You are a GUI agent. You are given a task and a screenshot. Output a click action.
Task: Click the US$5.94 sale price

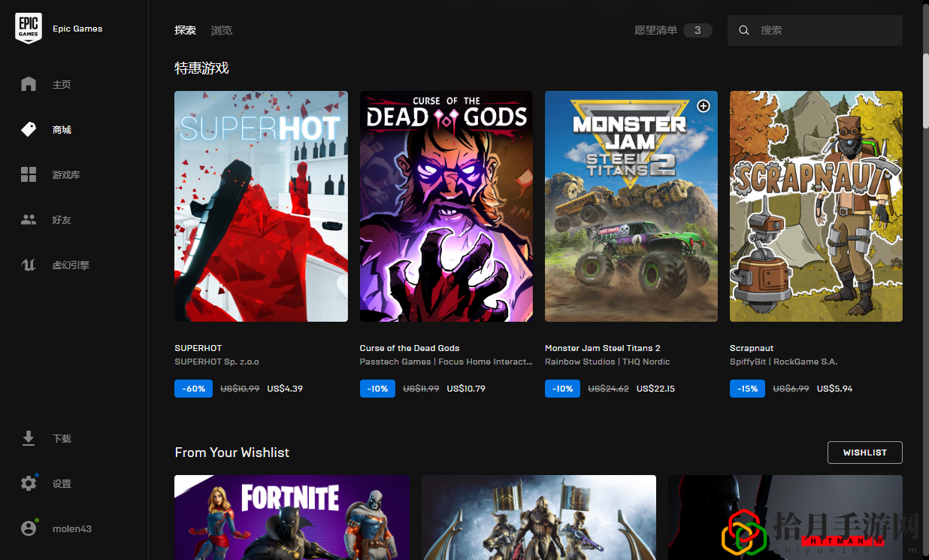[834, 389]
